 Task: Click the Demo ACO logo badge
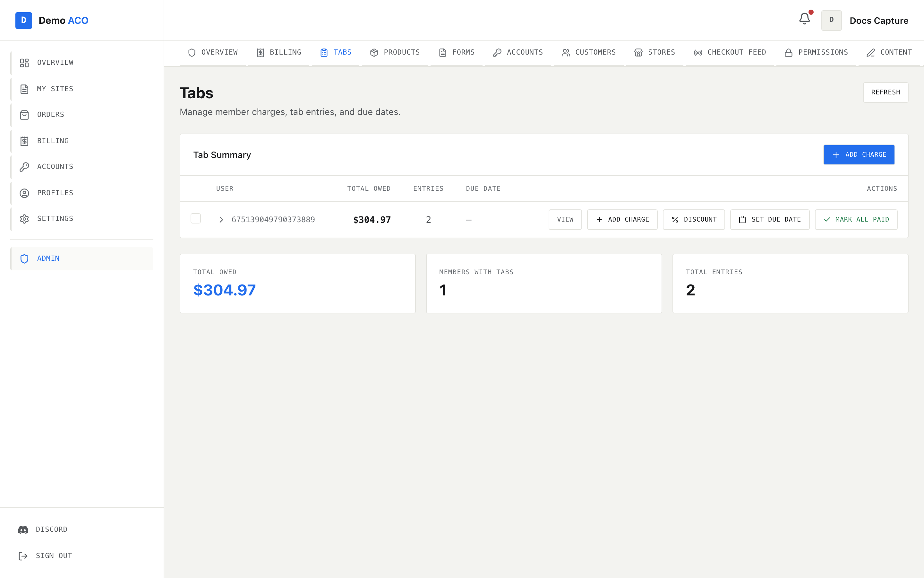click(24, 20)
